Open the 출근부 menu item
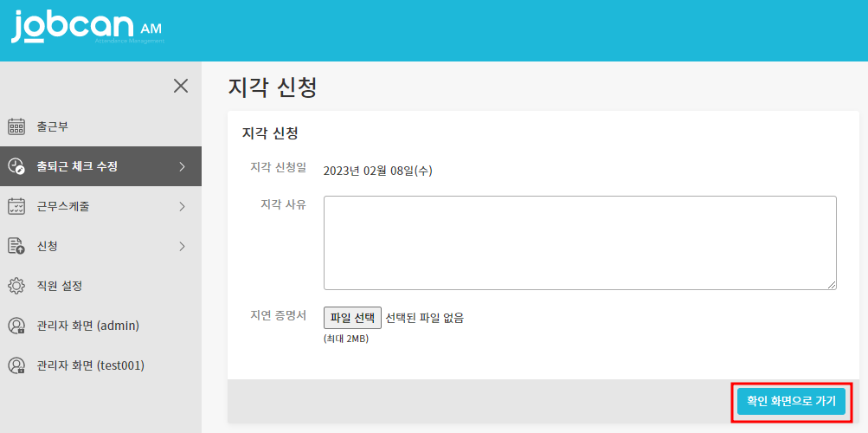The height and width of the screenshot is (433, 868). (53, 126)
